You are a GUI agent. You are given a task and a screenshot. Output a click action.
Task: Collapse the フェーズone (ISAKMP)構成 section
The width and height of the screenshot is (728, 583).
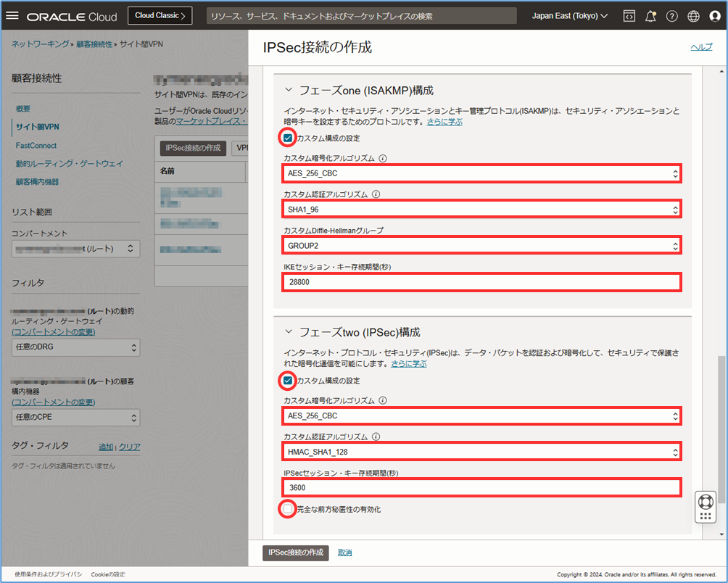289,90
